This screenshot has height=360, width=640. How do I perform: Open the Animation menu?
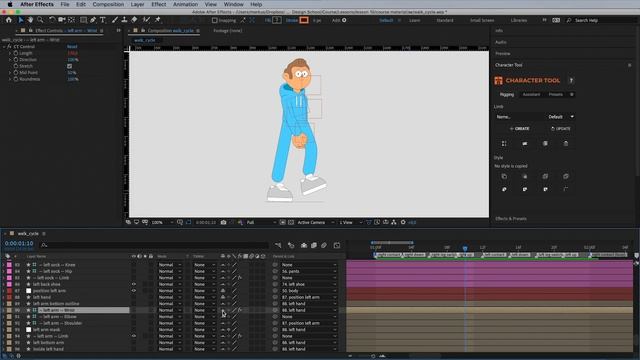[185, 4]
